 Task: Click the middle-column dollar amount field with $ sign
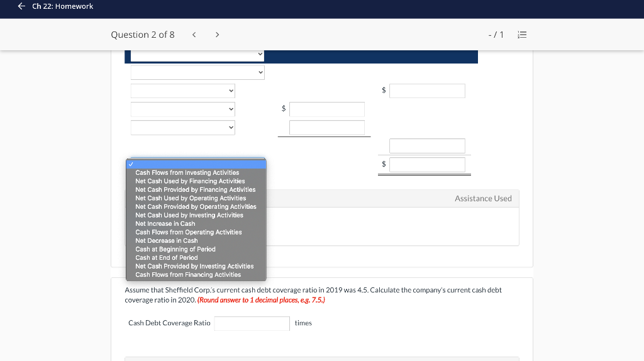coord(327,109)
